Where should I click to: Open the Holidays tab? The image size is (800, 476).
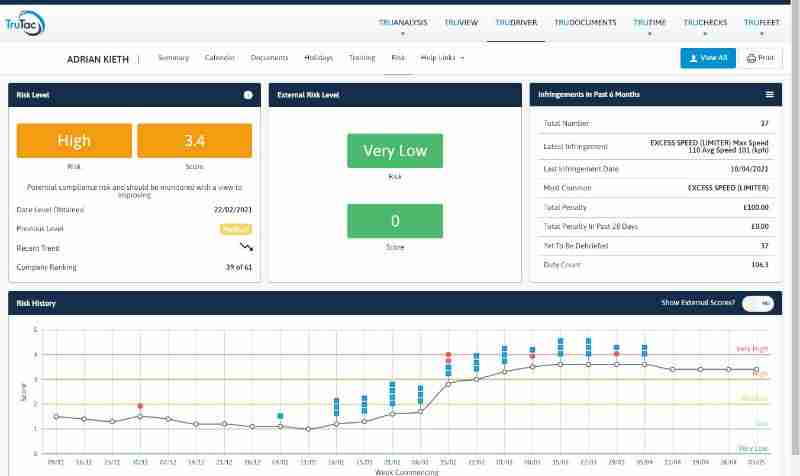318,58
